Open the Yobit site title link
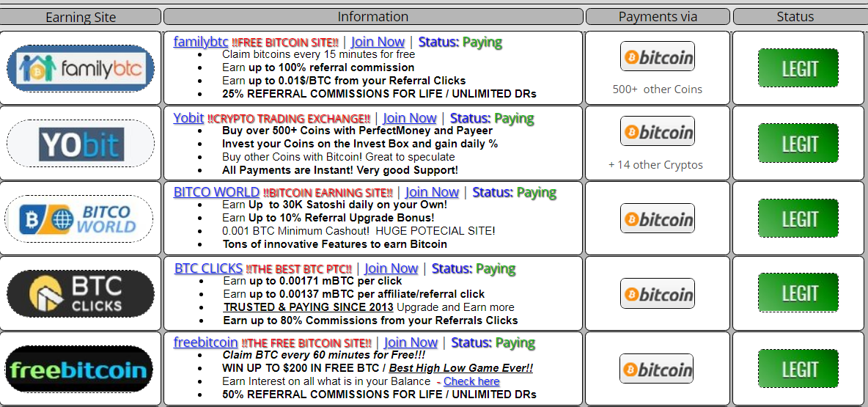 pos(188,118)
